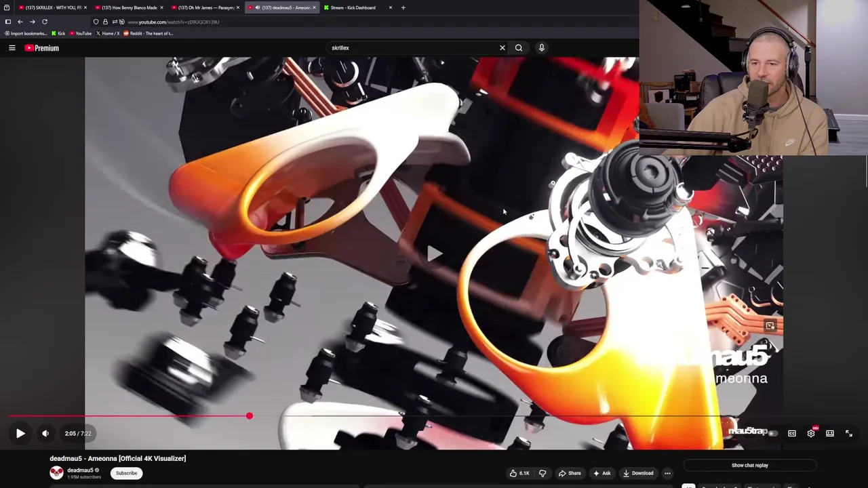Share the video
The width and height of the screenshot is (868, 488).
point(570,473)
